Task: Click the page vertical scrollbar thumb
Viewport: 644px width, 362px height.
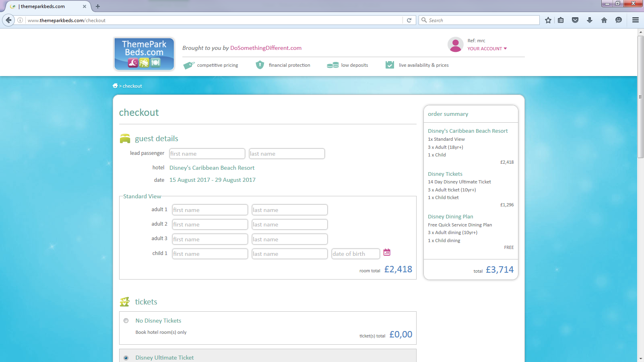Action: pos(640,97)
